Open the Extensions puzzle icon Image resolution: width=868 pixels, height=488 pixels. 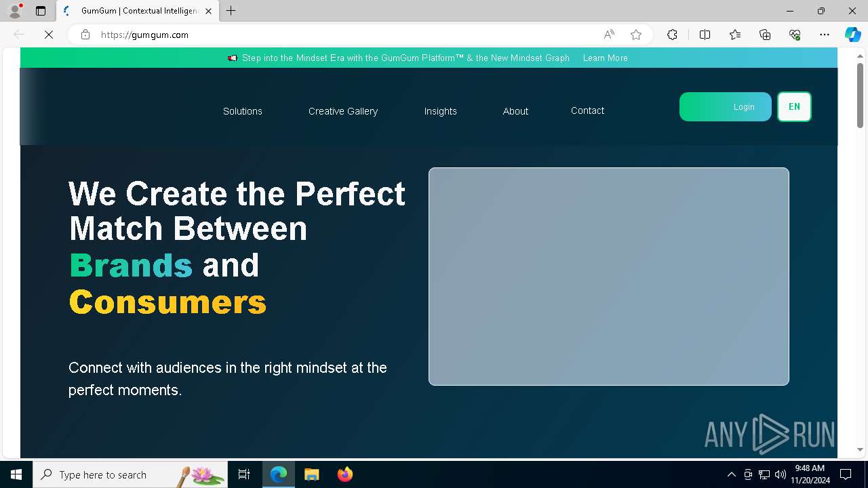coord(672,35)
